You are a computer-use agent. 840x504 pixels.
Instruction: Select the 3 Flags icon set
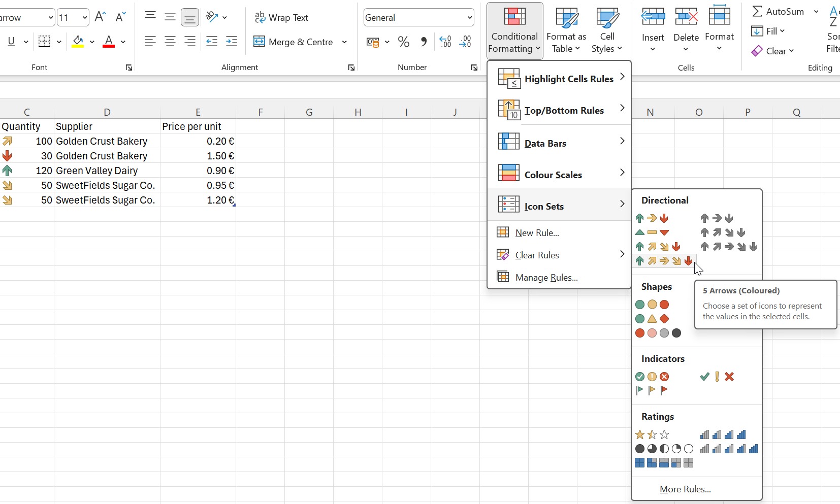point(652,390)
